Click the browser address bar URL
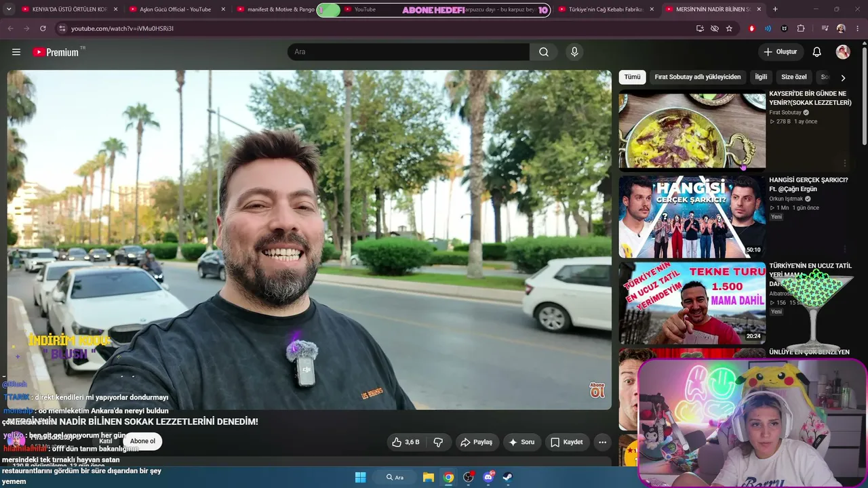 (x=122, y=28)
